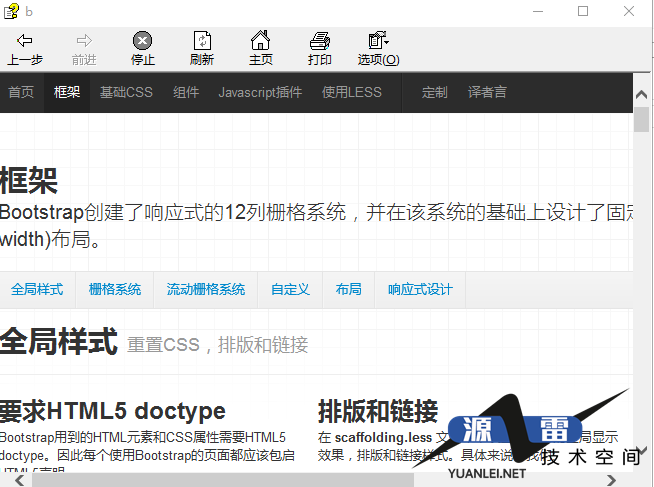Click the horizontal scrollbar right arrow
This screenshot has width=654, height=487.
coord(611,480)
